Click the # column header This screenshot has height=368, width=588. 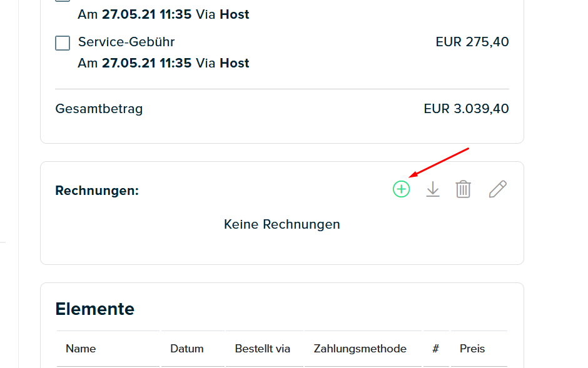tap(435, 349)
